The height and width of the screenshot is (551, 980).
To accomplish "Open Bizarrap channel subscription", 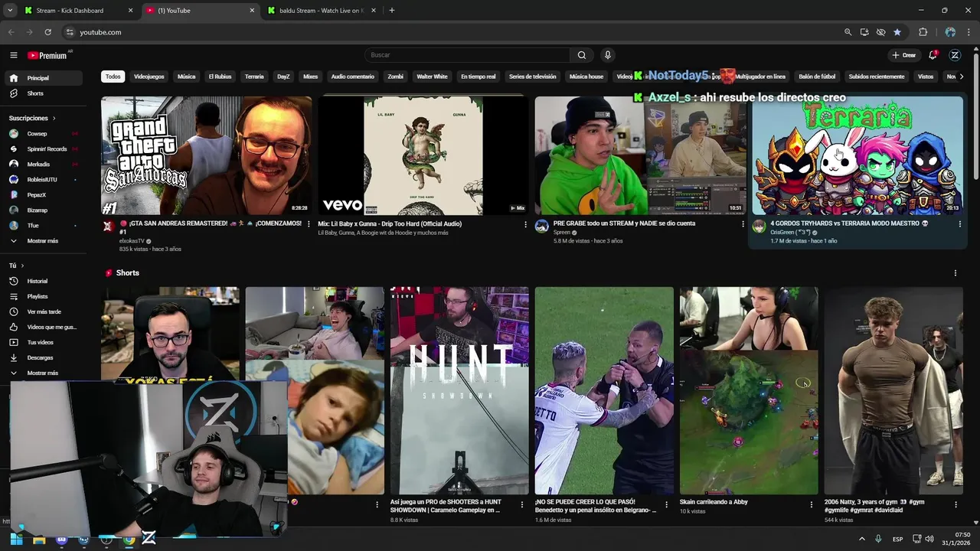I will click(43, 210).
